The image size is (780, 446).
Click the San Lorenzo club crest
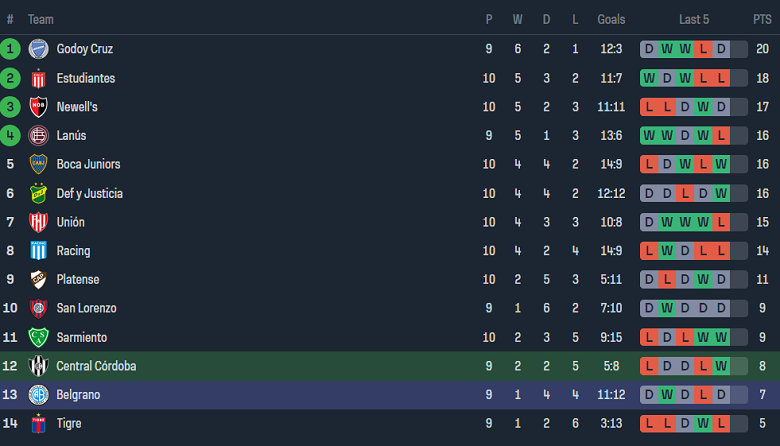point(38,308)
